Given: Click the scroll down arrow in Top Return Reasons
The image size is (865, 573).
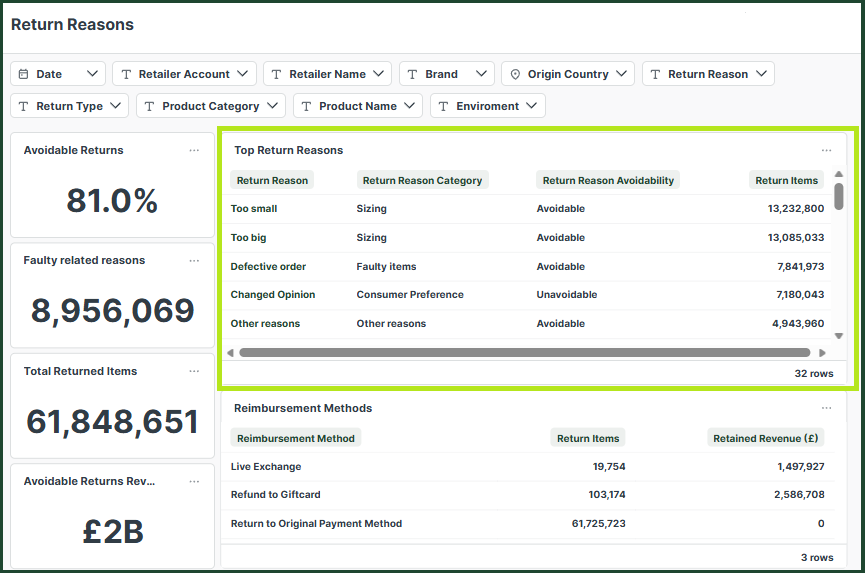Looking at the screenshot, I should (839, 336).
